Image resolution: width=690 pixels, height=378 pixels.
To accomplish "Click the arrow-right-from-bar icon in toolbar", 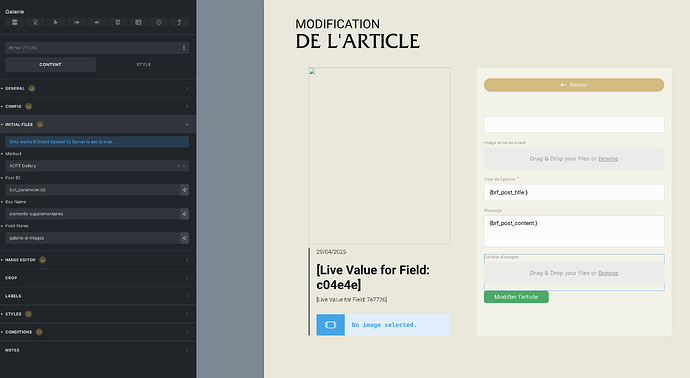I will [x=77, y=22].
